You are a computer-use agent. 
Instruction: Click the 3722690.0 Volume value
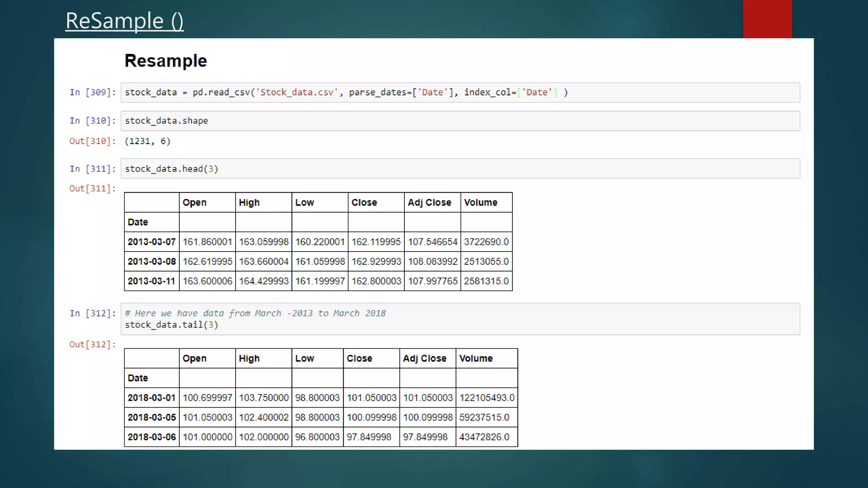[486, 242]
